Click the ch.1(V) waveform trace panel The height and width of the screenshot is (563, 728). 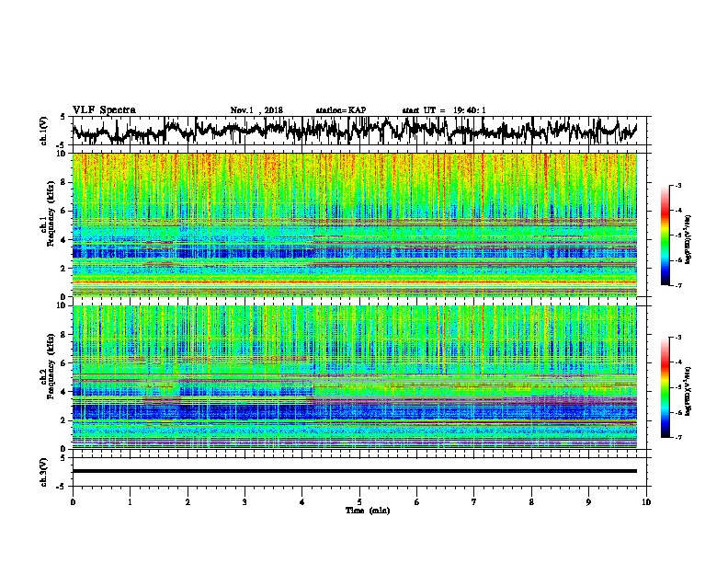tap(359, 131)
